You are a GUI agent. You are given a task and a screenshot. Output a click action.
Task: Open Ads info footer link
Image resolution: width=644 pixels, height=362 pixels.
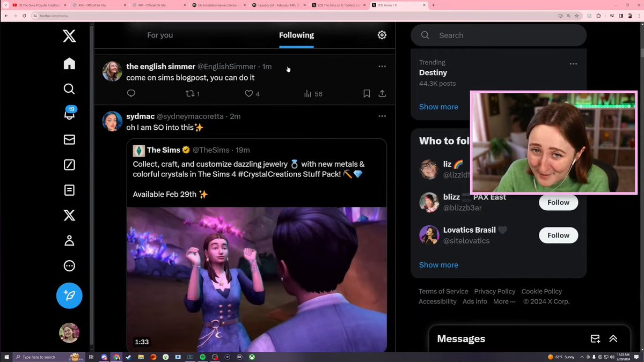tap(475, 301)
